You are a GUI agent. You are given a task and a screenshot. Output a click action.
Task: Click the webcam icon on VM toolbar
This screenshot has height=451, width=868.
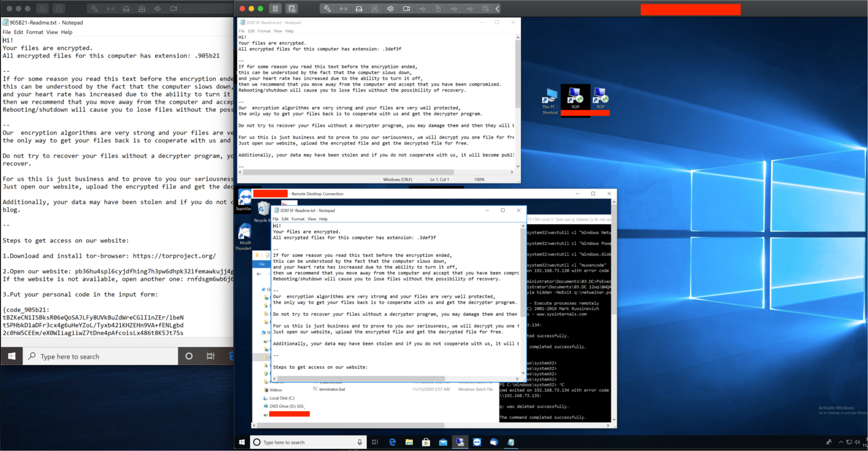[406, 8]
